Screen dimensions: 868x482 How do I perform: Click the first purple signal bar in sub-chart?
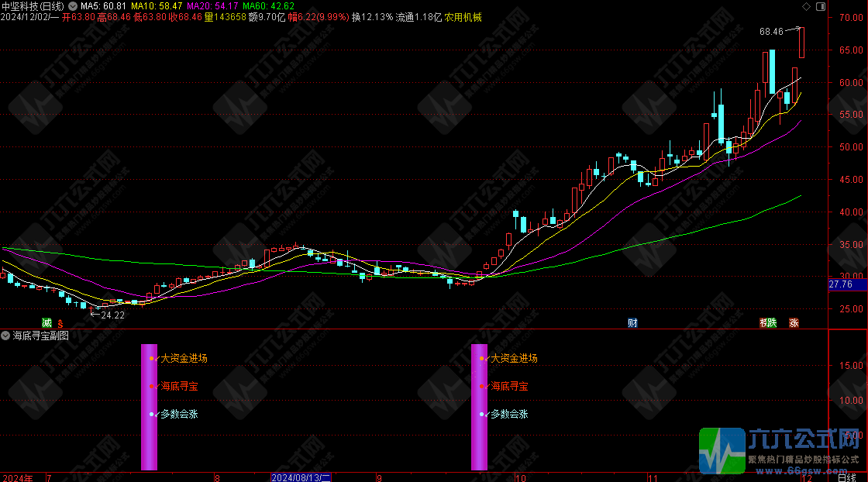click(149, 407)
